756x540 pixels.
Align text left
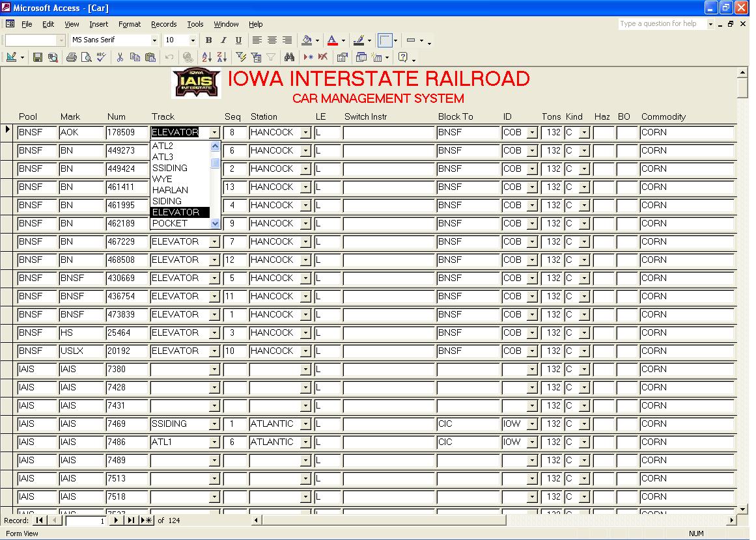click(x=257, y=40)
